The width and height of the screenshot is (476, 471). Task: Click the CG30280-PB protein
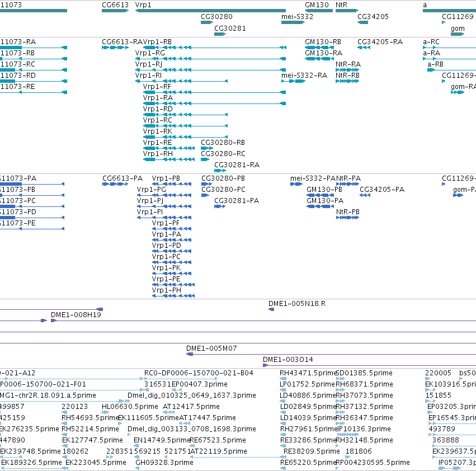pos(207,184)
